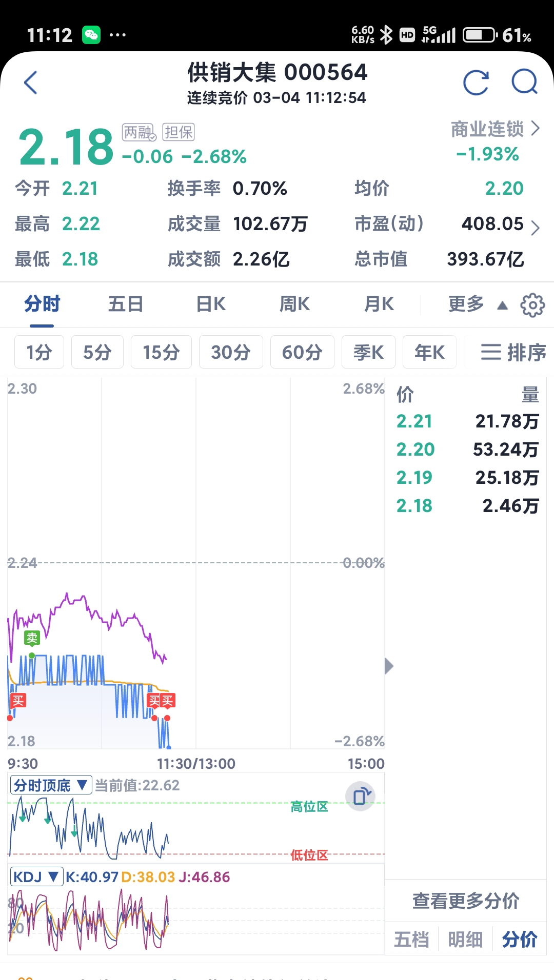Switch to the 分价 tab

[x=519, y=940]
